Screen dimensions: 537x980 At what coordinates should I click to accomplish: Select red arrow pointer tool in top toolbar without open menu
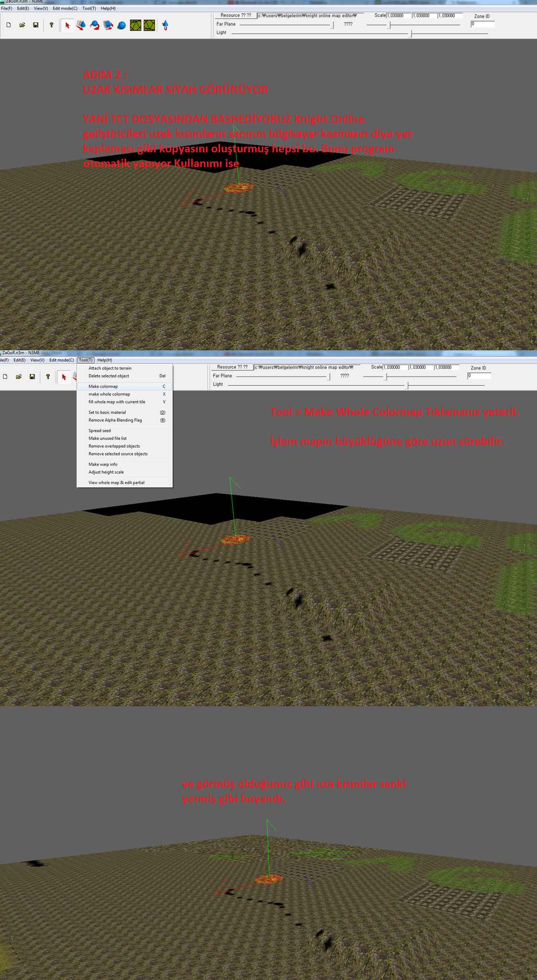pos(67,25)
